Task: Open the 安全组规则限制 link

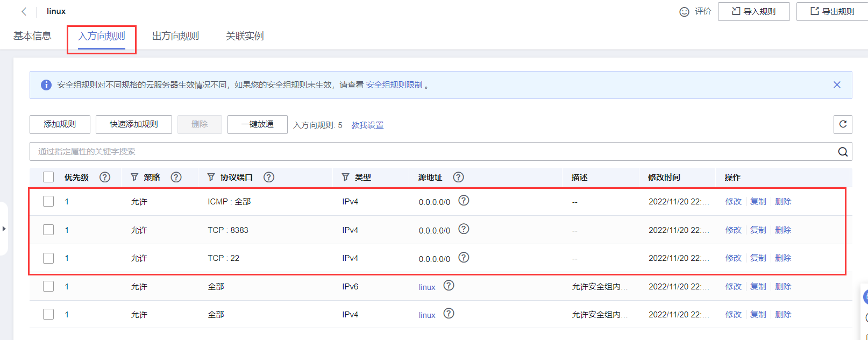Action: (x=394, y=85)
